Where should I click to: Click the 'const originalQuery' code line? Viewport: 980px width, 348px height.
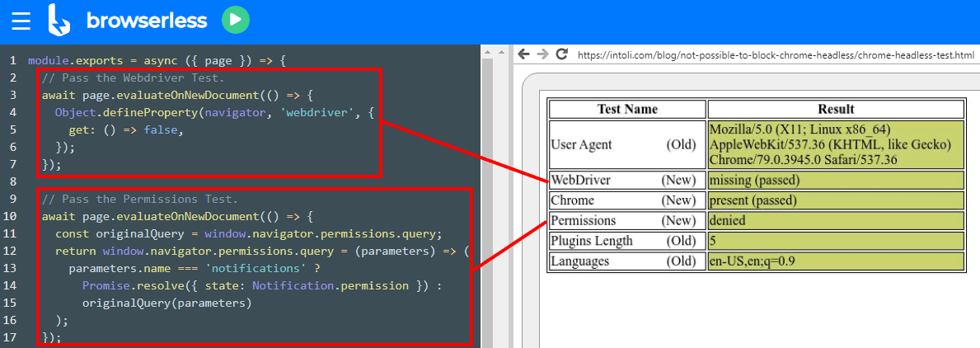pos(249,234)
